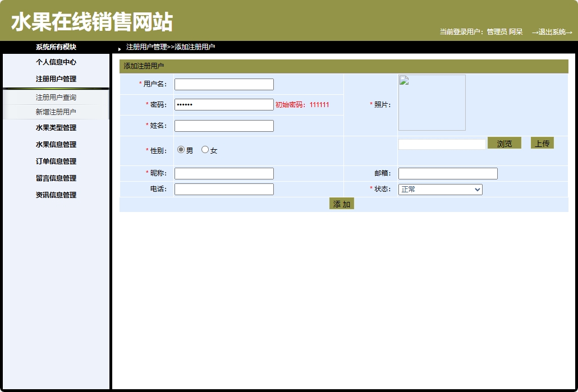Click the 邮箱 input field
This screenshot has width=578, height=392.
tap(447, 173)
